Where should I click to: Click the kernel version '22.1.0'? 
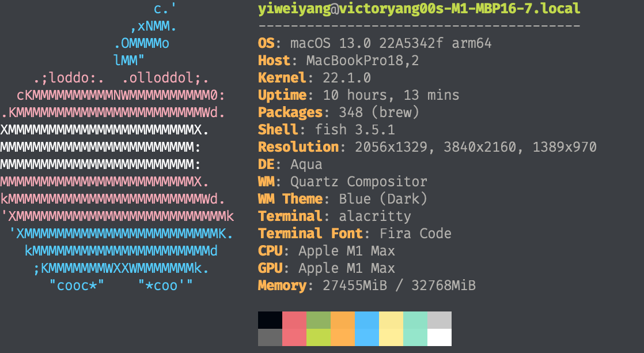point(347,78)
